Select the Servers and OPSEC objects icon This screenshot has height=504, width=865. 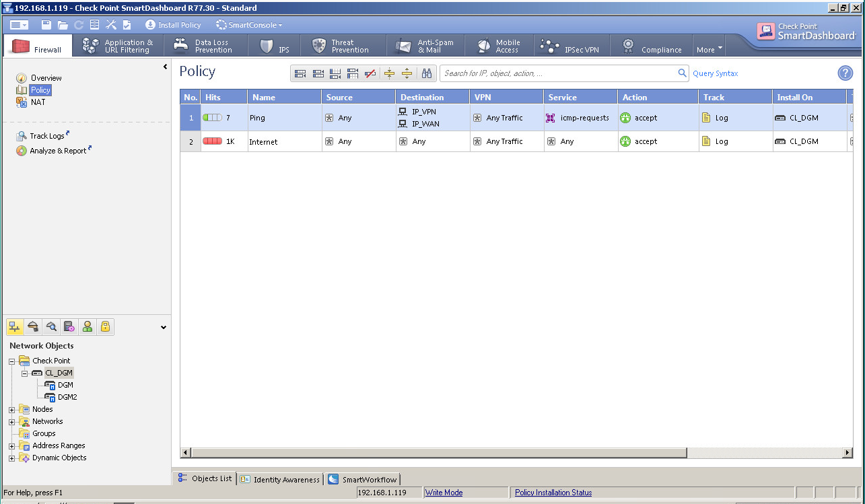pos(69,327)
